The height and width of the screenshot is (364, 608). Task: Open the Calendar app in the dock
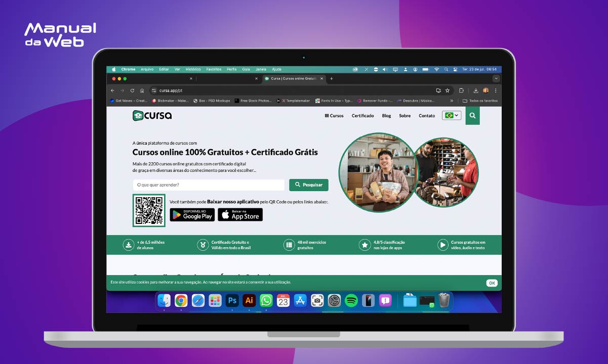click(x=283, y=300)
